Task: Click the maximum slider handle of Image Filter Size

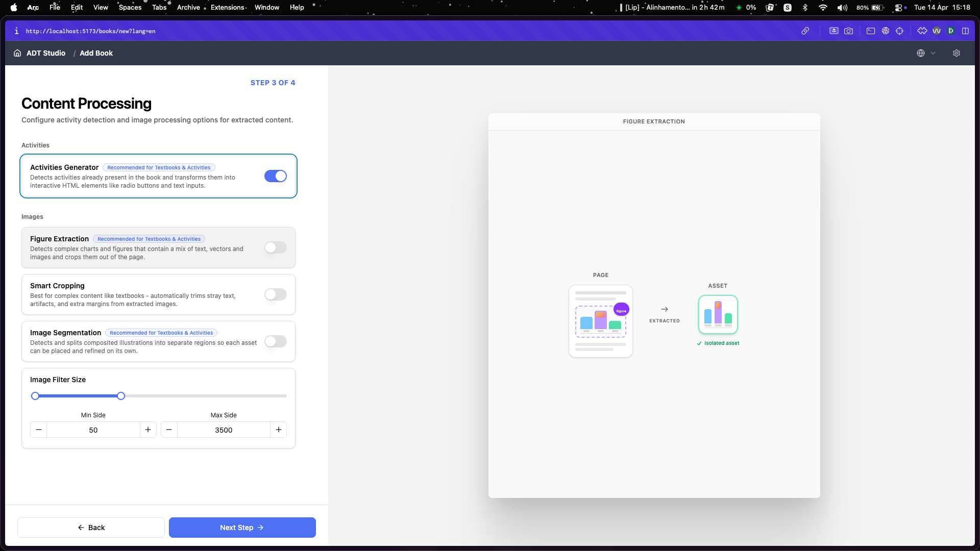Action: (x=121, y=396)
